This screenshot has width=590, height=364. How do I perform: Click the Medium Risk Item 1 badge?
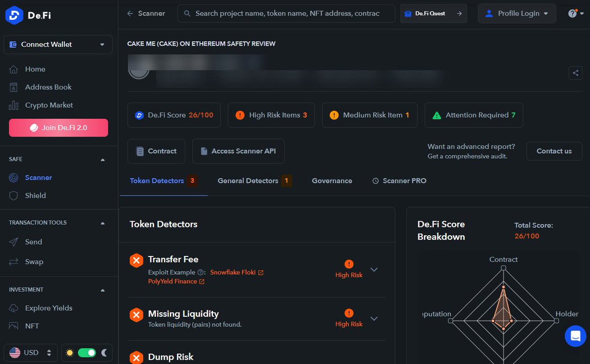pyautogui.click(x=370, y=115)
